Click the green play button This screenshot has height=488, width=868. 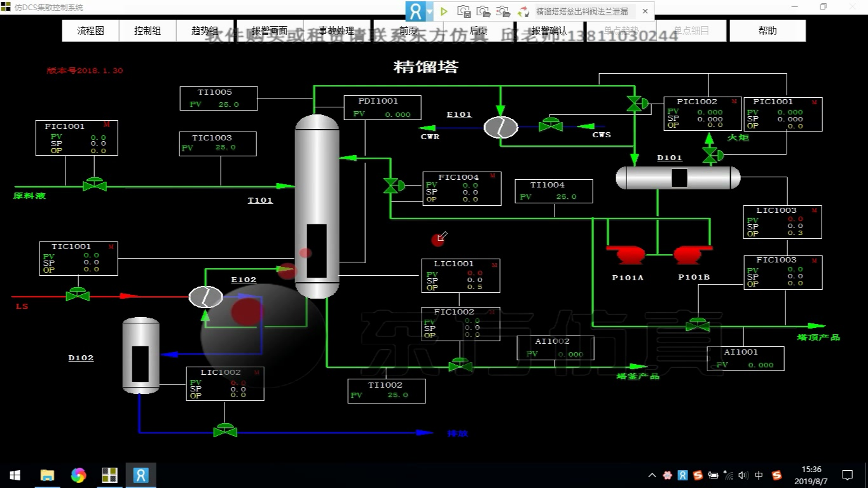[x=444, y=11]
